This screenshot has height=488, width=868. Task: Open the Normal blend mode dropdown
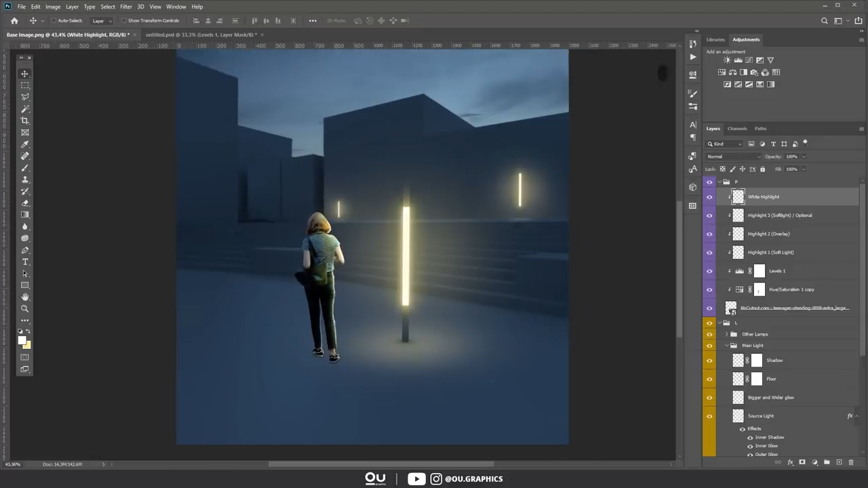click(734, 157)
